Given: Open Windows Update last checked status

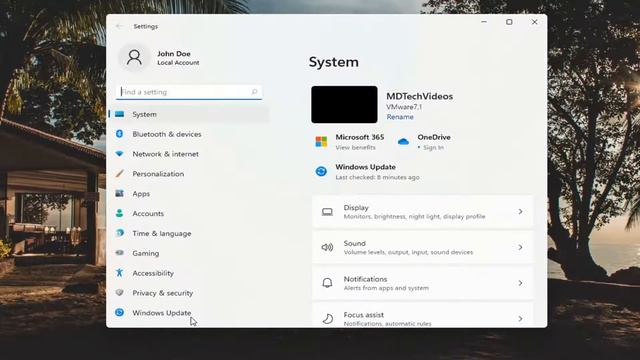Looking at the screenshot, I should coord(377,177).
